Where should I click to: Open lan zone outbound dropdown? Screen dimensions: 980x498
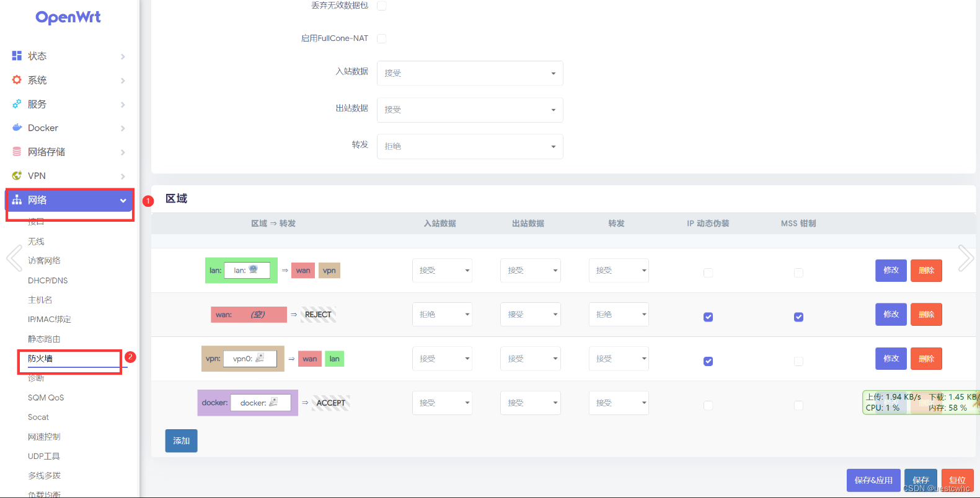point(531,270)
